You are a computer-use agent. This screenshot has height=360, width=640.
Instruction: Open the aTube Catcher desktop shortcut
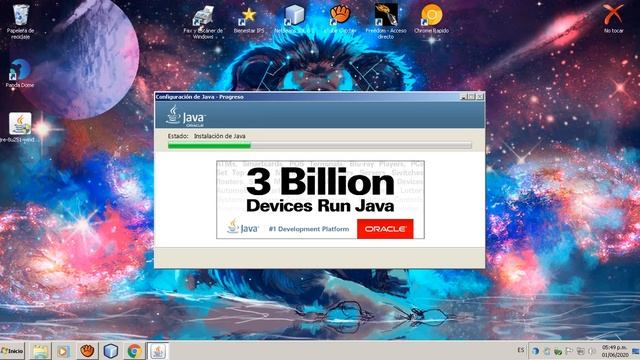click(340, 19)
